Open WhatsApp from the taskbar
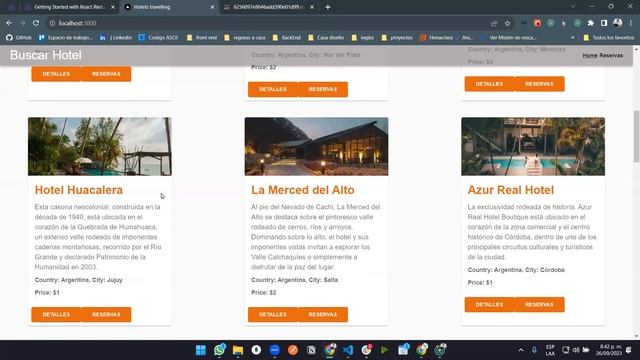 point(220,350)
